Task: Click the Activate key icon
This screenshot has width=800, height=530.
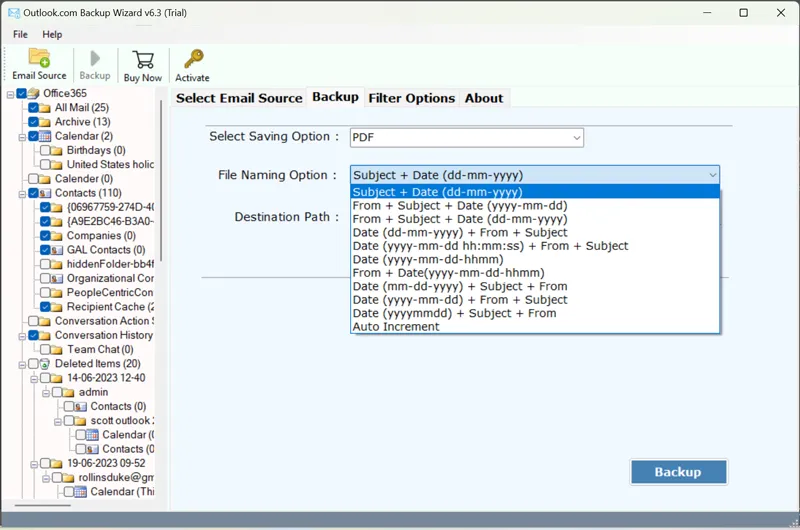Action: [192, 60]
